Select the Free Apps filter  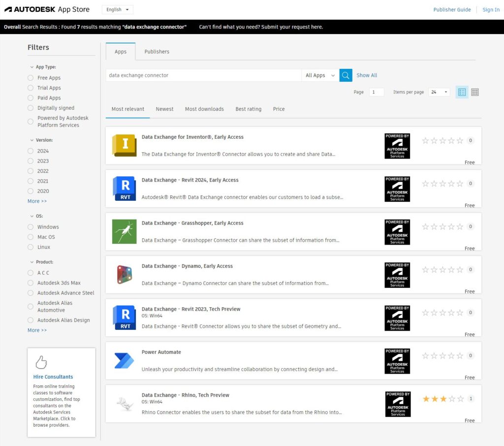[31, 78]
